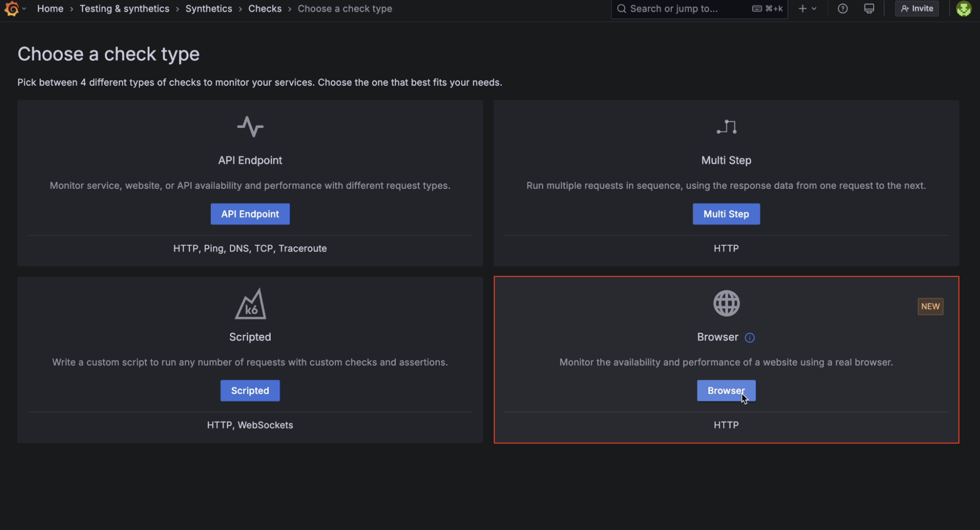Click the Browser info circle icon
The width and height of the screenshot is (980, 530).
(750, 337)
